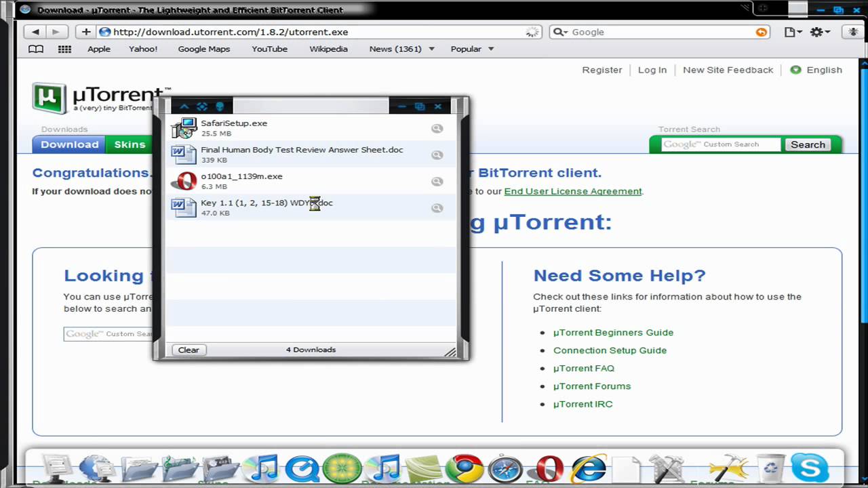This screenshot has width=868, height=488.
Task: Click the Clear button in Downloads window
Action: pos(189,350)
